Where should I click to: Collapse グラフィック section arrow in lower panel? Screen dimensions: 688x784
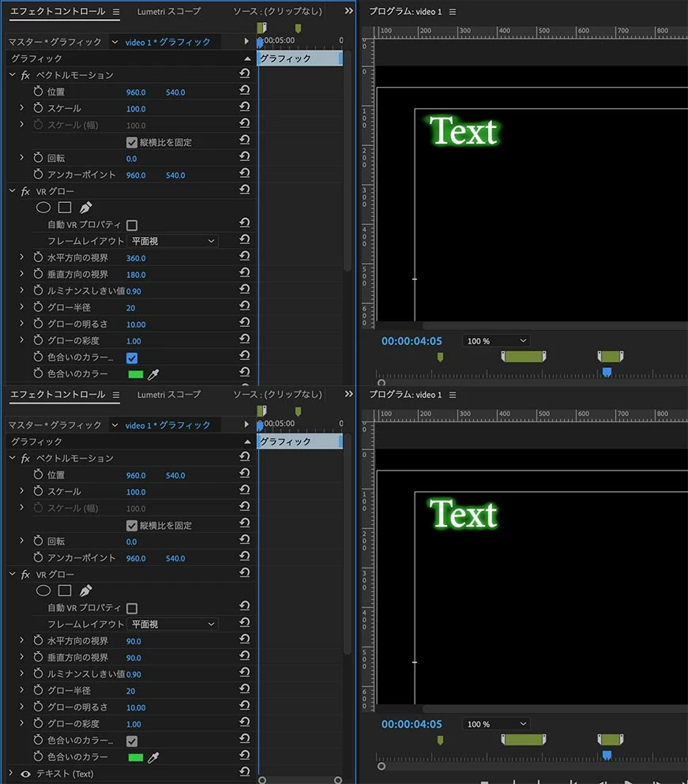[x=247, y=441]
